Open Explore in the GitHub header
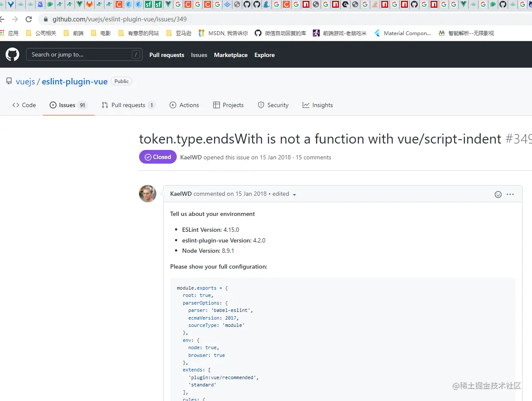532x401 pixels. click(264, 55)
